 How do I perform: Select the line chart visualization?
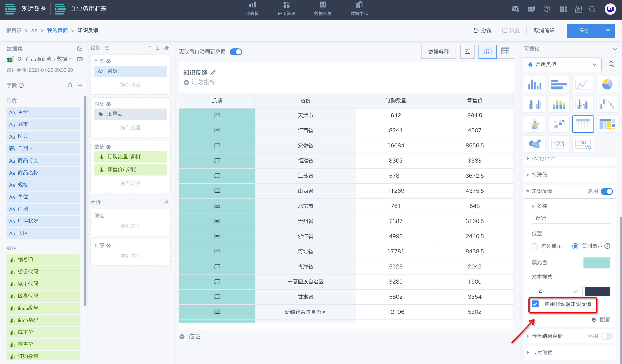583,84
